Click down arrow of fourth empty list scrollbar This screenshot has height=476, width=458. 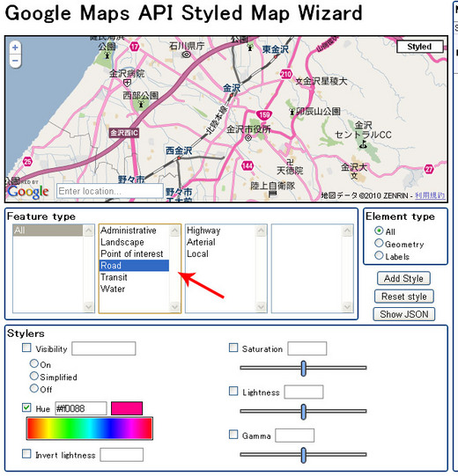point(347,306)
